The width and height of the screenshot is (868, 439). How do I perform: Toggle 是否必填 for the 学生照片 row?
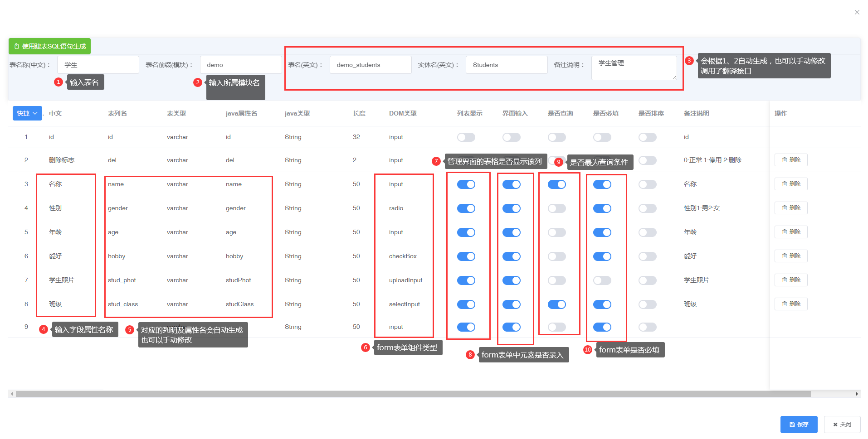(602, 280)
